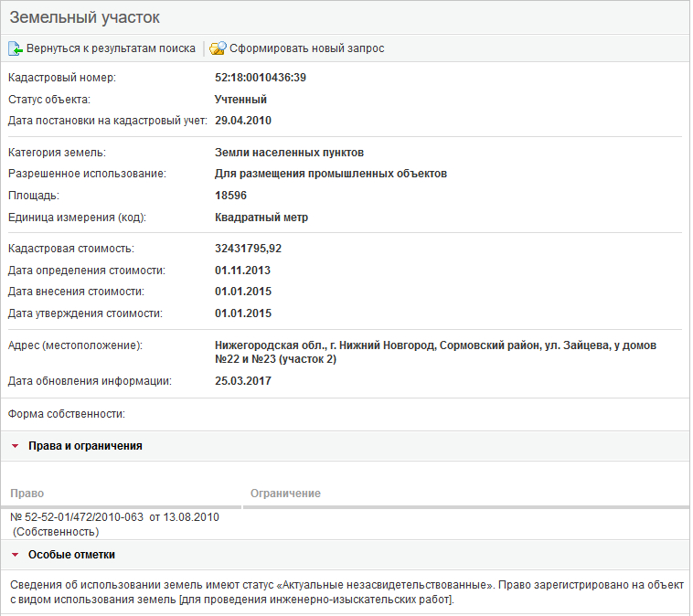Click the area value 18596

[231, 196]
